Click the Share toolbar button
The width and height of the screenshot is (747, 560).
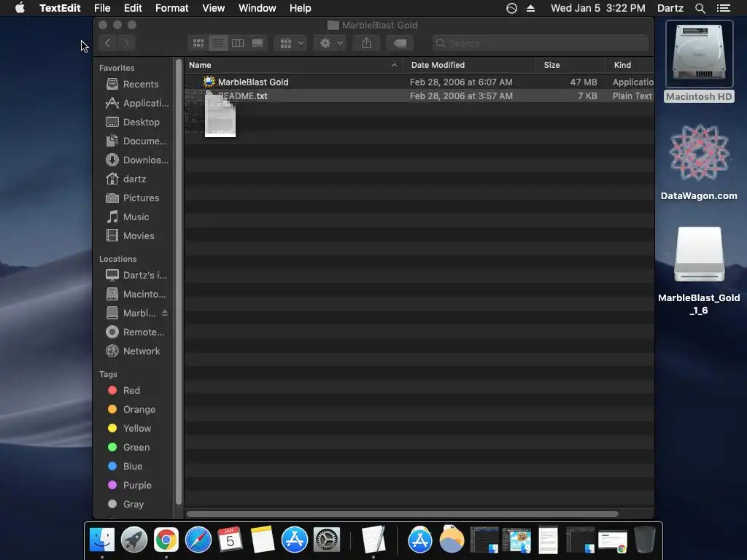click(x=366, y=43)
